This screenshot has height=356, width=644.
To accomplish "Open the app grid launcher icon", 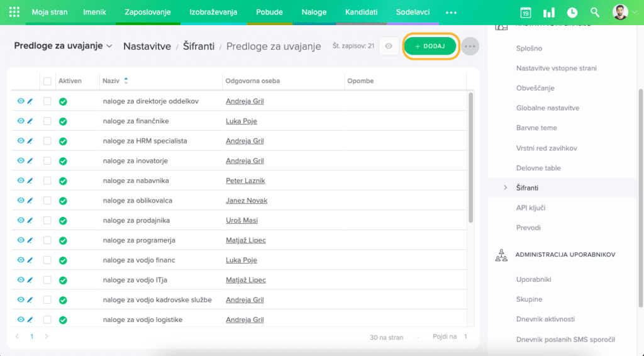I will point(14,12).
